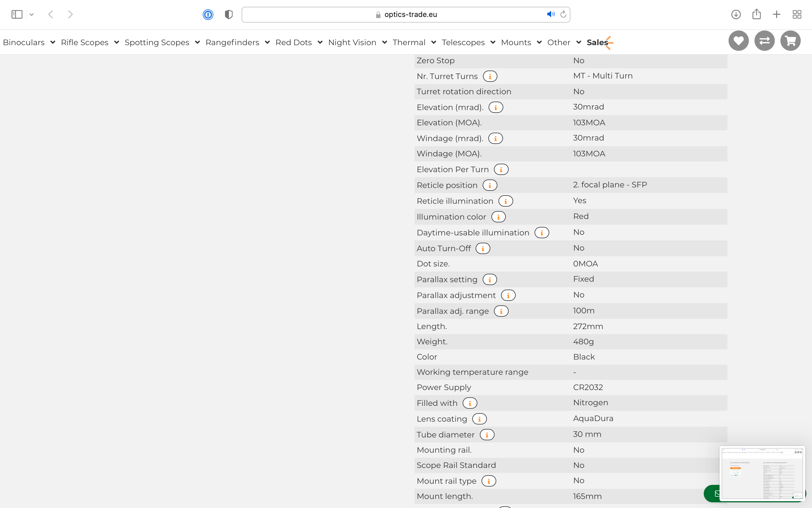Show info for Filled with
This screenshot has height=508, width=812.
[x=470, y=403]
